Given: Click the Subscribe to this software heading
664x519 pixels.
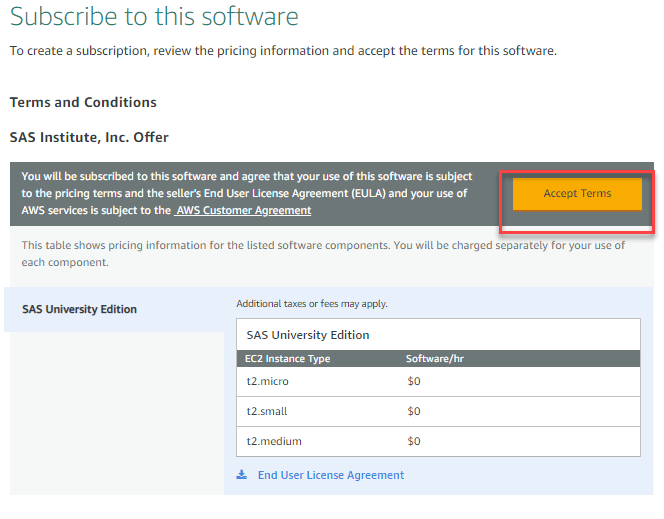Looking at the screenshot, I should (x=154, y=17).
